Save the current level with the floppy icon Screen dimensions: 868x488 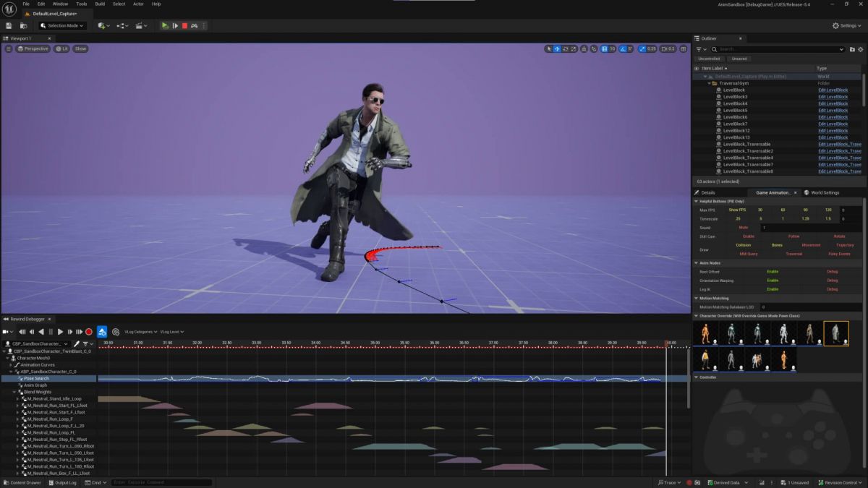[x=9, y=25]
